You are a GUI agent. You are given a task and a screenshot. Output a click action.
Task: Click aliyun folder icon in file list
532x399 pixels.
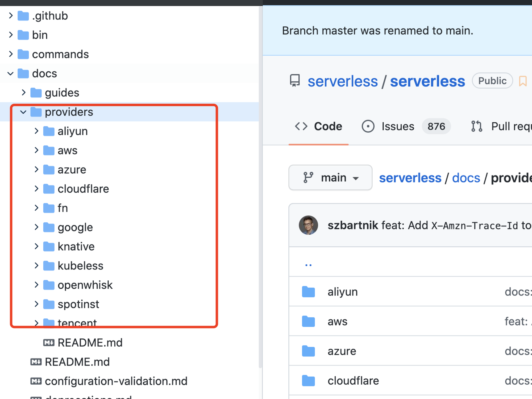pyautogui.click(x=309, y=292)
